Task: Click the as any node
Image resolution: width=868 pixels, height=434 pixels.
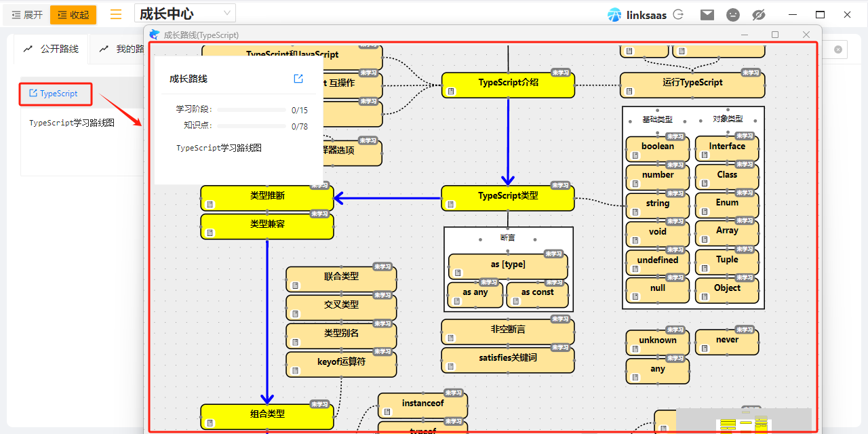Action: pos(475,295)
